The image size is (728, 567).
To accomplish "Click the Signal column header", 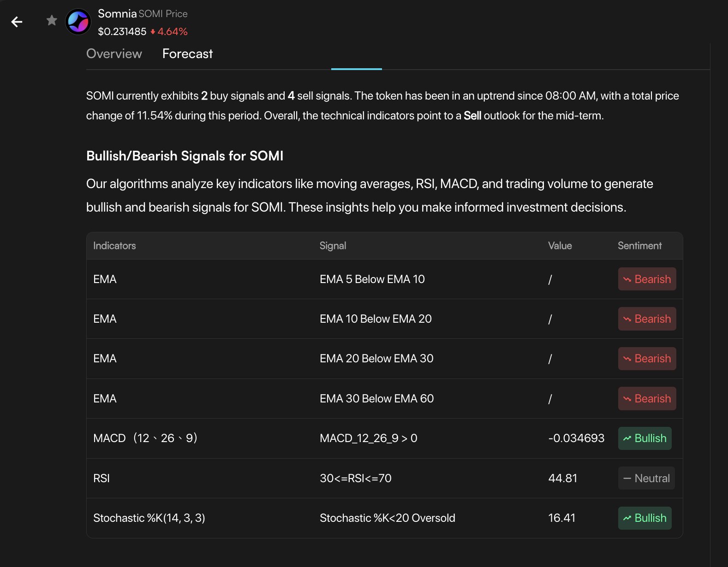I will point(333,246).
